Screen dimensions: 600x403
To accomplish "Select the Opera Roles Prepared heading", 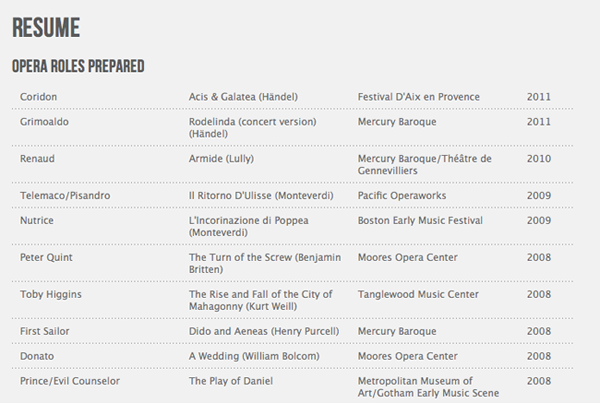I will click(x=78, y=66).
